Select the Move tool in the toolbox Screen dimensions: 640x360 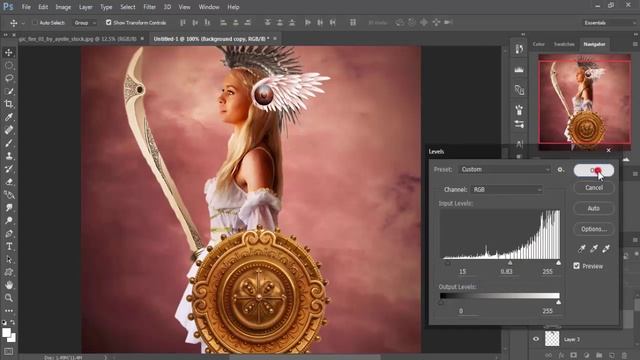point(9,52)
